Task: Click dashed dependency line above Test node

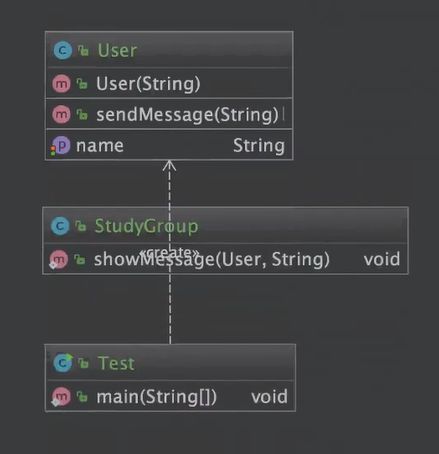Action: pyautogui.click(x=170, y=309)
